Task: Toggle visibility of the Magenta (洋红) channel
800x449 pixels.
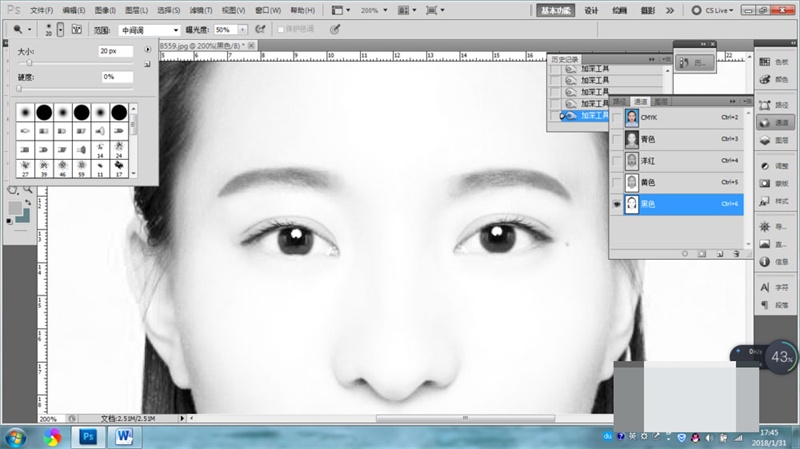Action: click(x=616, y=161)
